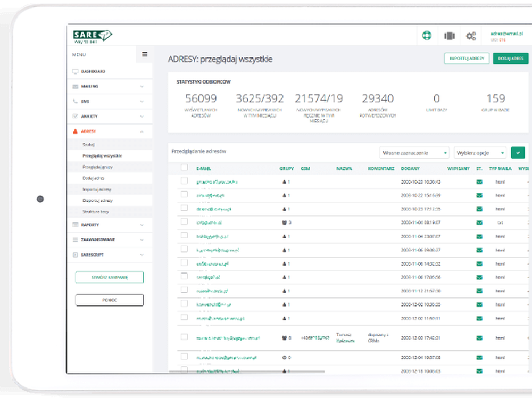Select 'Dodaj adres' in the sidebar submenu
532x405 pixels.
[x=93, y=178]
